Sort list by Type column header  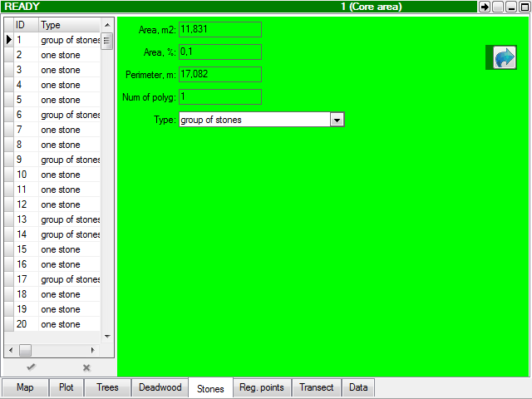point(70,25)
